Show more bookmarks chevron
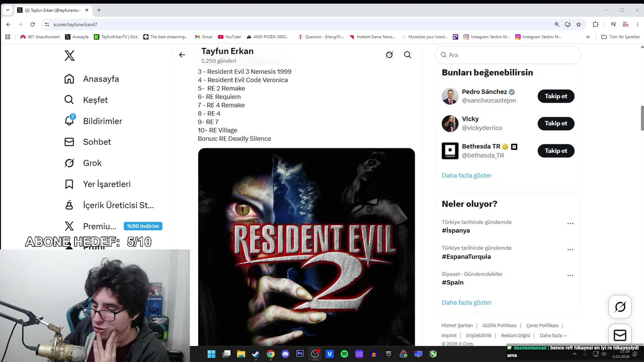 coord(588,37)
